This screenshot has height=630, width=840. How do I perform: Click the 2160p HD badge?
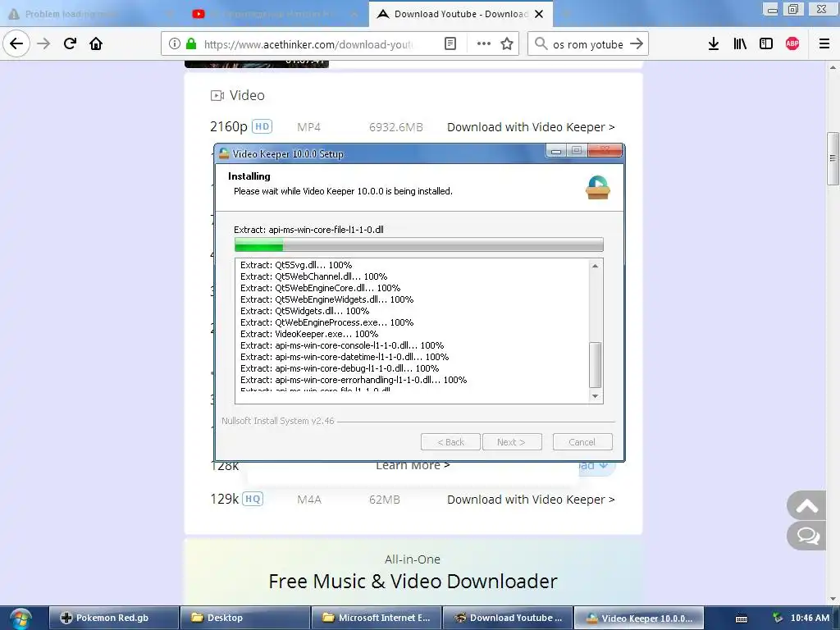click(262, 126)
